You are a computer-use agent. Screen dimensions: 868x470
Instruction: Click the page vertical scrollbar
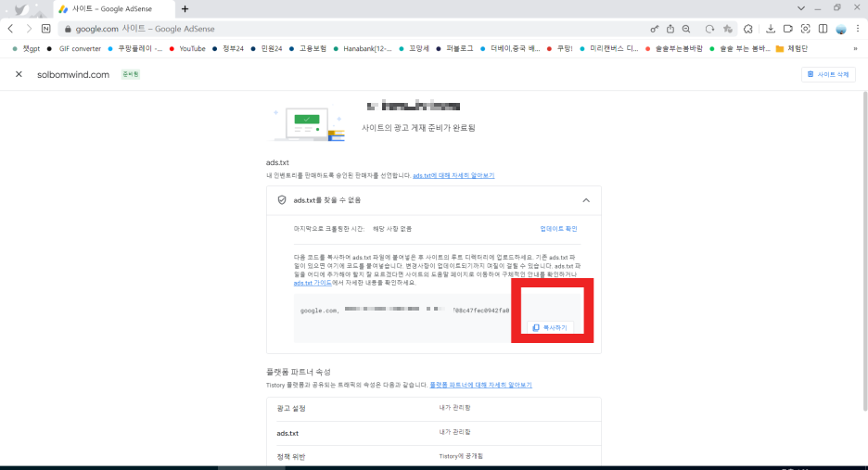click(864, 251)
